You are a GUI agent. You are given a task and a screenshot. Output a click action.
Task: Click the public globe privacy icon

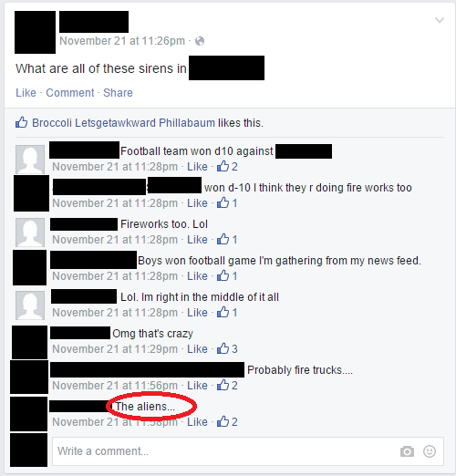pyautogui.click(x=200, y=41)
